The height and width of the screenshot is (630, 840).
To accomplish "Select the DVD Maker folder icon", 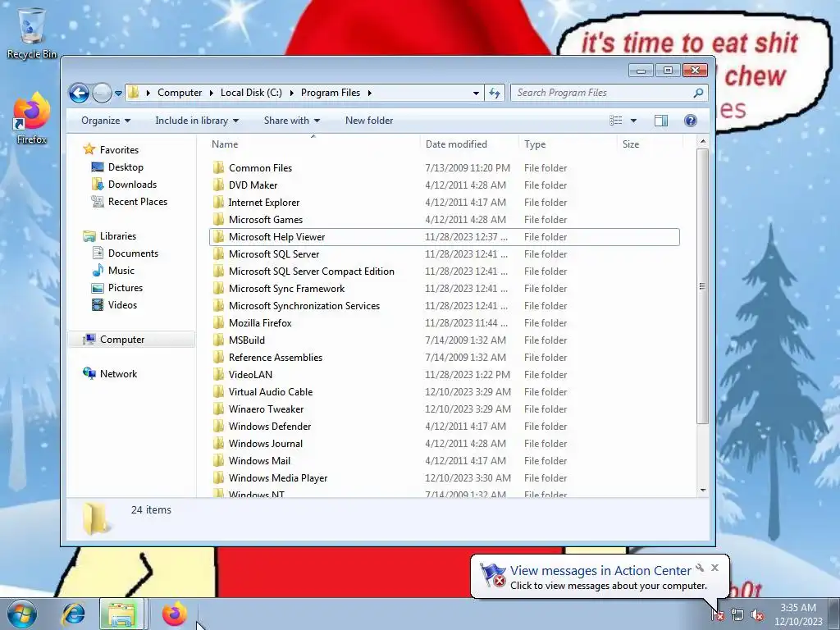I will (218, 185).
